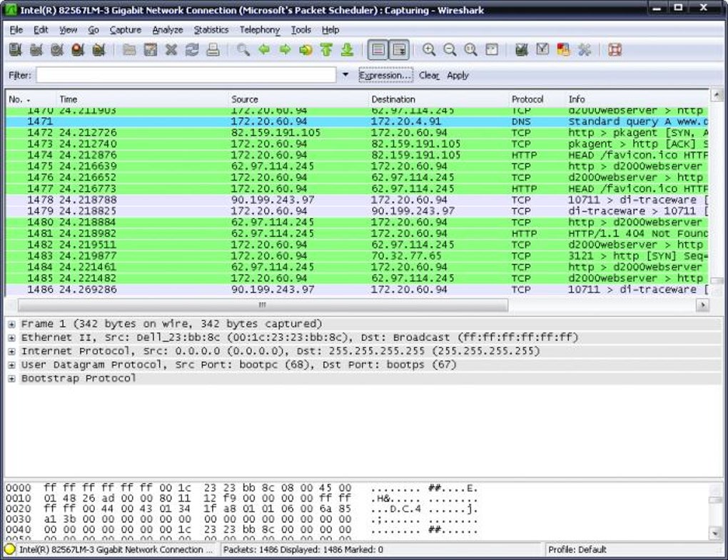
Task: Open the Edit menu
Action: 41,30
